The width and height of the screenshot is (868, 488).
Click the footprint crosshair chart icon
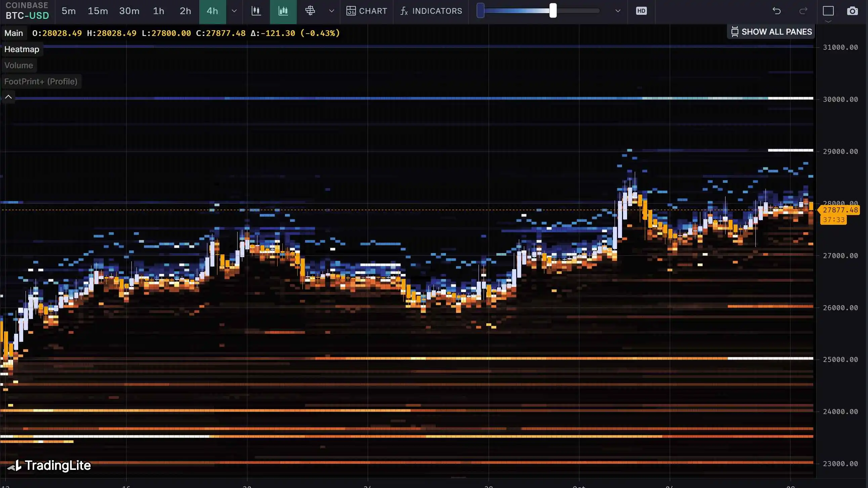point(310,11)
